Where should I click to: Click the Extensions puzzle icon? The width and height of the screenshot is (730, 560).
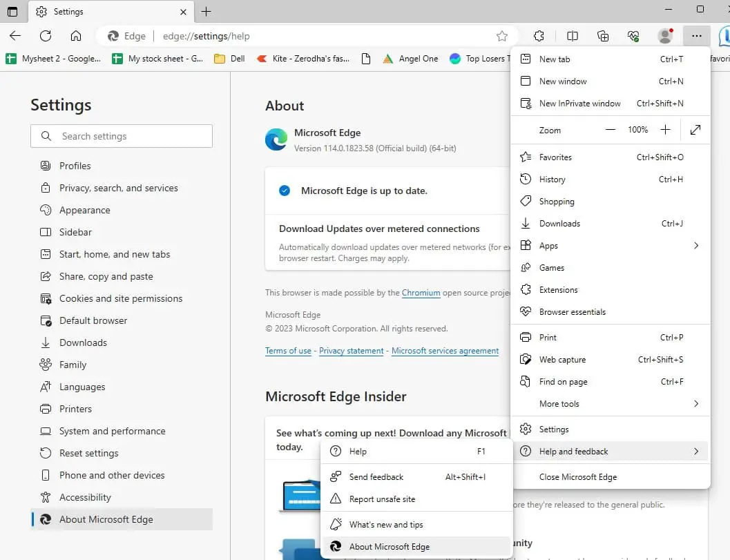pyautogui.click(x=539, y=35)
